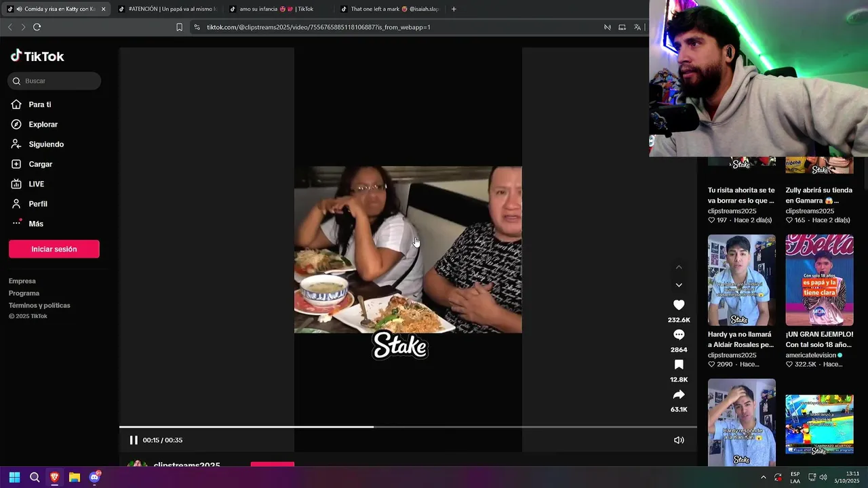
Task: Close the 'Comida y risa en Katty' tab
Action: pyautogui.click(x=103, y=9)
